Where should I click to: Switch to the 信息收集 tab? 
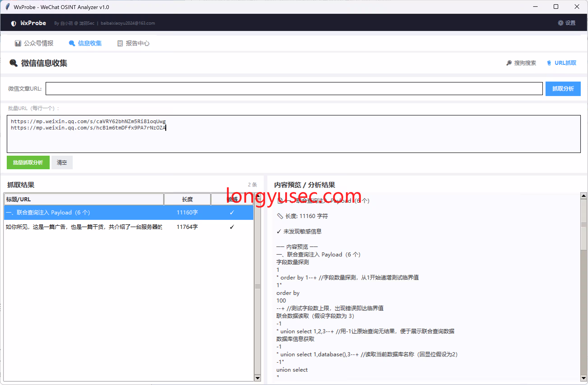pyautogui.click(x=85, y=43)
